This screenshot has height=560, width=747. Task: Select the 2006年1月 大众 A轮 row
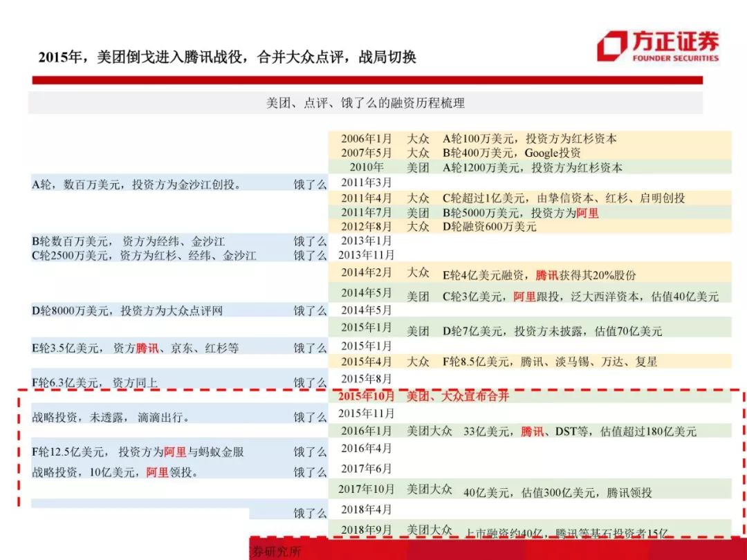pos(530,138)
